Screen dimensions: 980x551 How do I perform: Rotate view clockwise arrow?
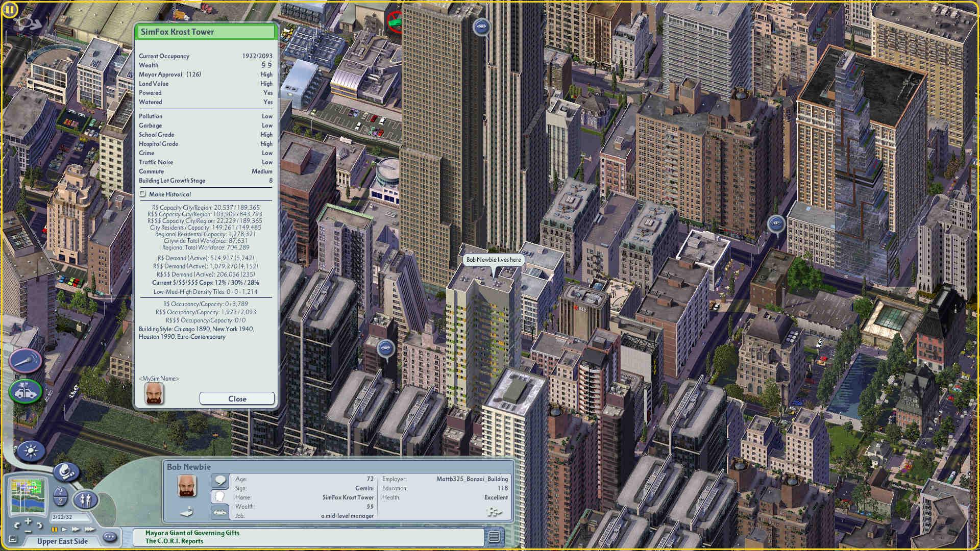tap(39, 525)
